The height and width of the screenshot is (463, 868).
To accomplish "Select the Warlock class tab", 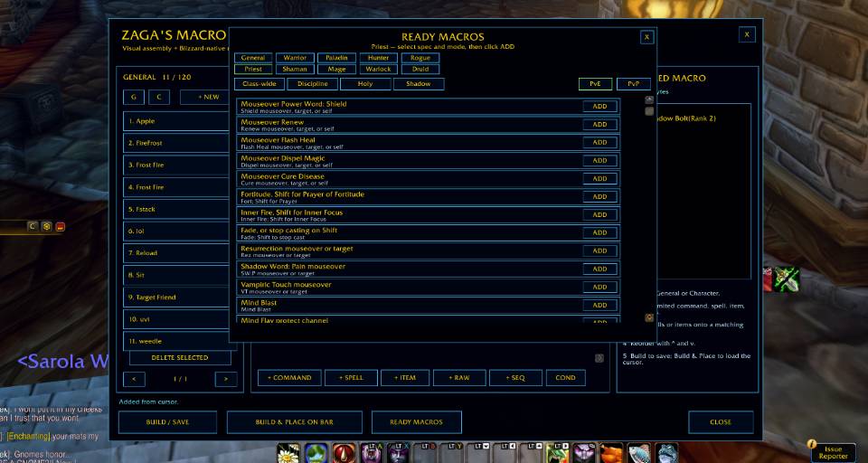I will (x=379, y=70).
